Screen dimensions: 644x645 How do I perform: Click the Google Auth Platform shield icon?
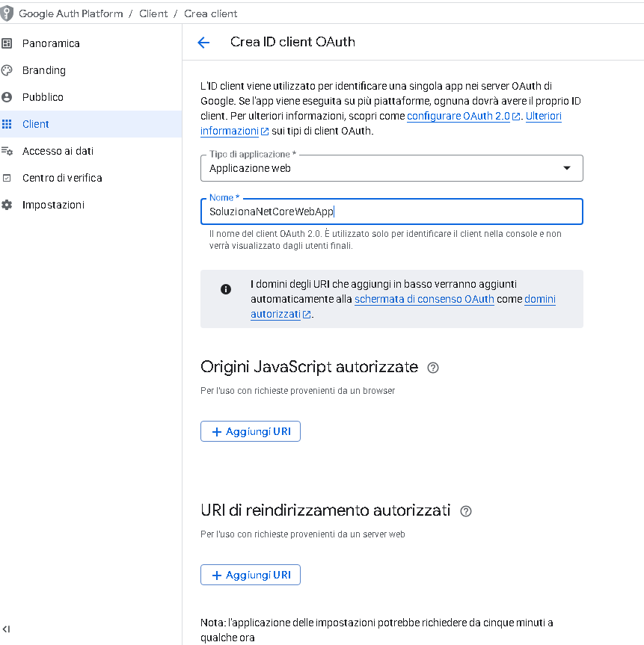pyautogui.click(x=7, y=13)
